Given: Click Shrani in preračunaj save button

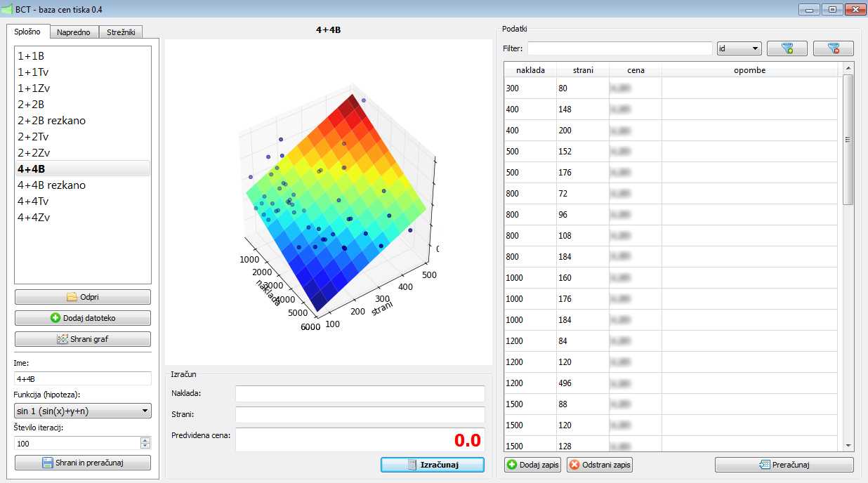Looking at the screenshot, I should [x=83, y=463].
